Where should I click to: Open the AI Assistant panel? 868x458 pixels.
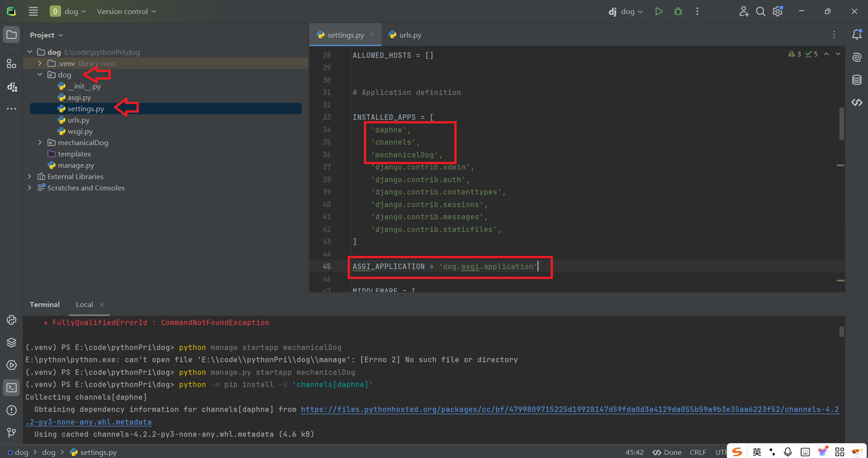857,57
